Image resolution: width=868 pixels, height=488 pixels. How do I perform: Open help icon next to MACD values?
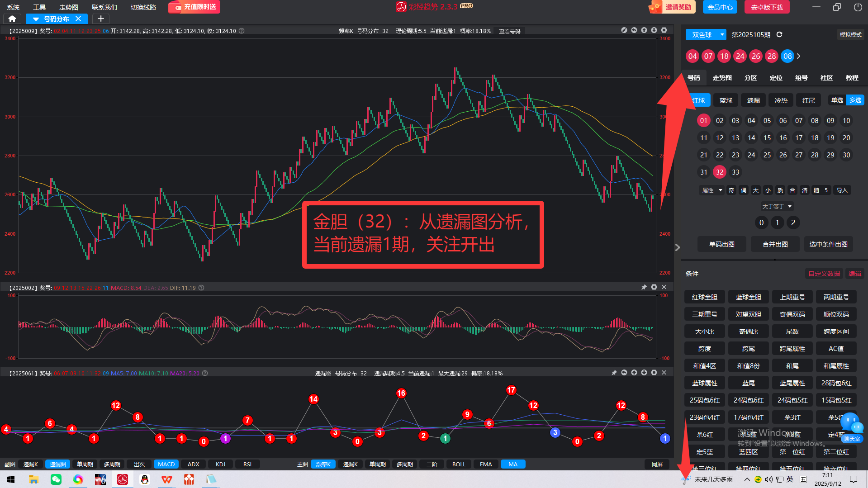[201, 288]
